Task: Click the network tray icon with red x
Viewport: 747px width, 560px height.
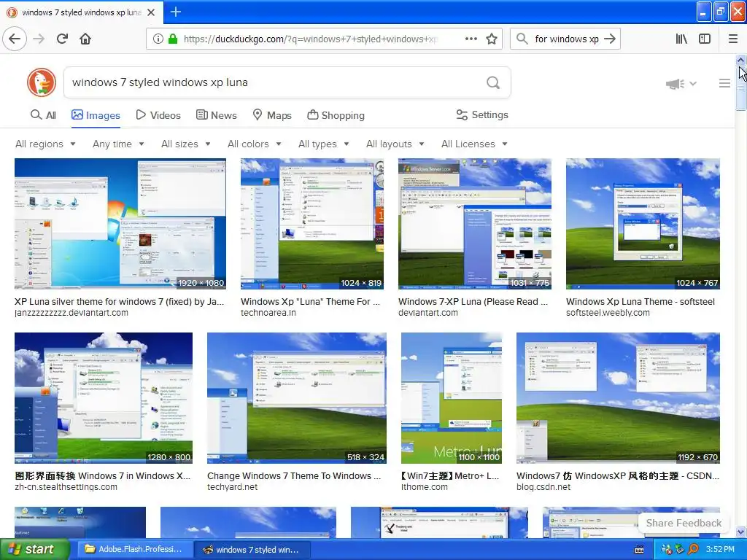Action: click(667, 550)
